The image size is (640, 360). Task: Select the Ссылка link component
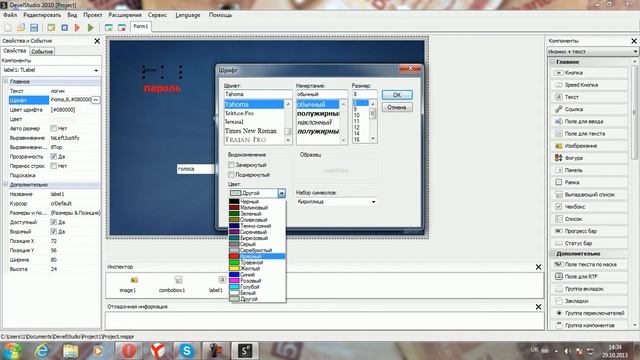pos(589,109)
